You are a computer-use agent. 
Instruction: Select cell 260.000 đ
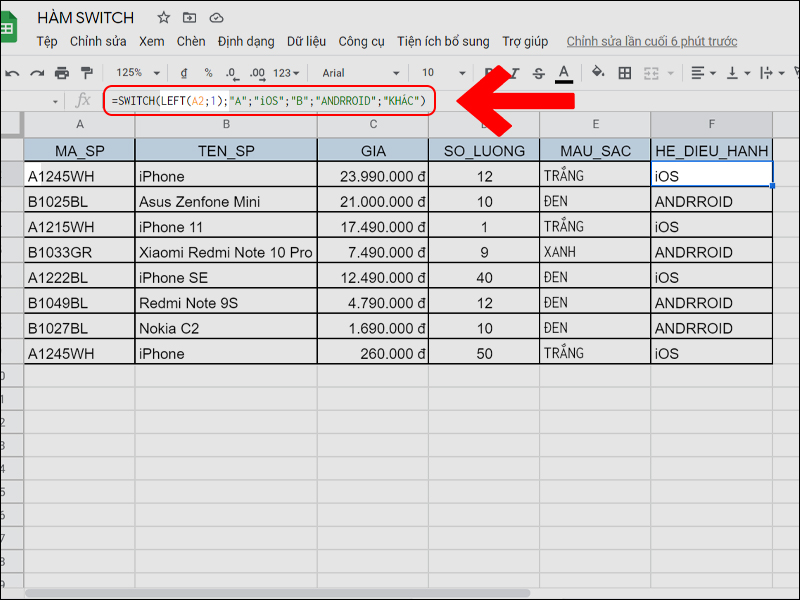pyautogui.click(x=373, y=354)
